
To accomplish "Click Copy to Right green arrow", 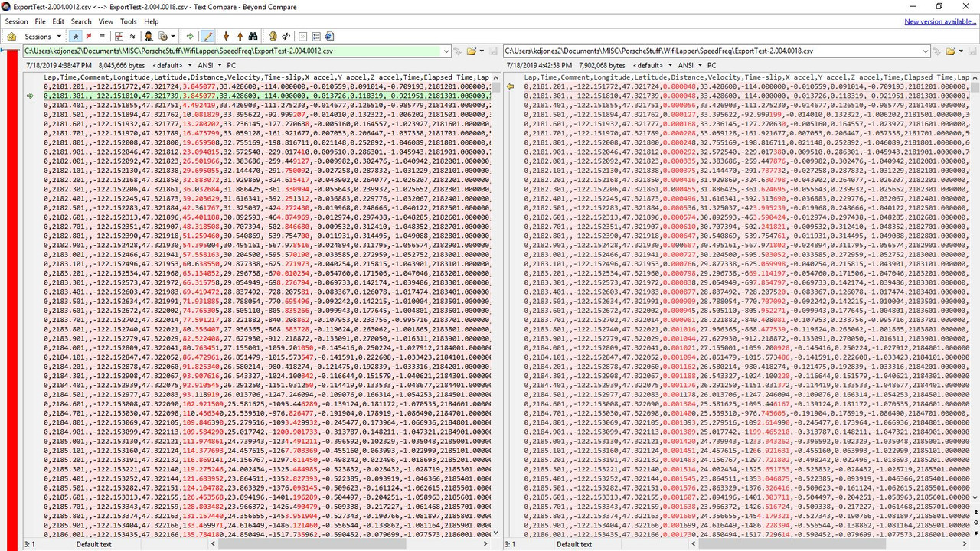I will (x=190, y=36).
